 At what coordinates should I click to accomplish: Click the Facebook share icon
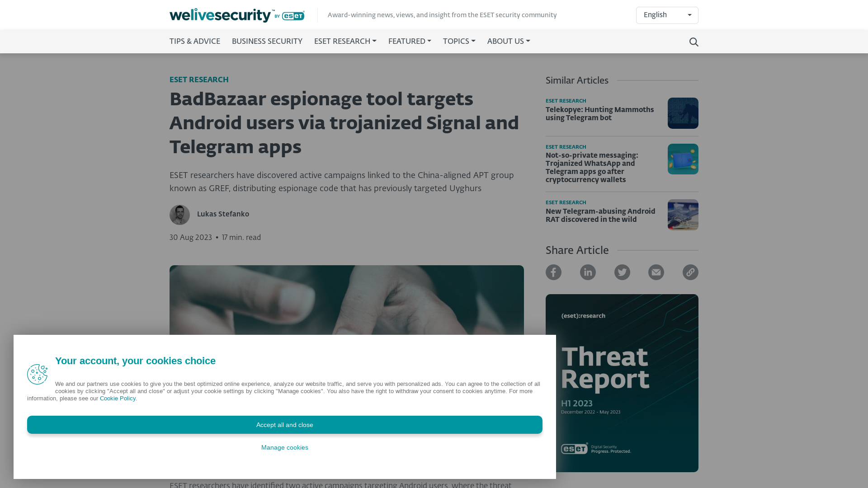pos(553,272)
